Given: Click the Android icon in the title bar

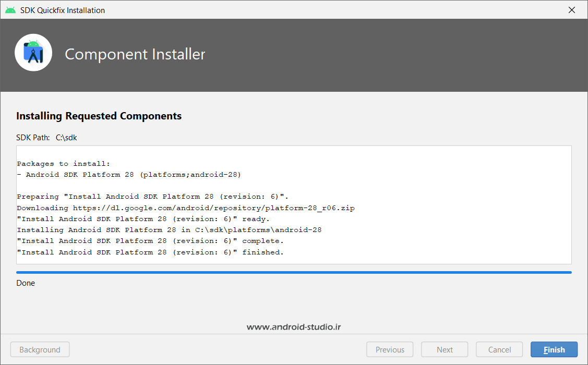Looking at the screenshot, I should [10, 10].
